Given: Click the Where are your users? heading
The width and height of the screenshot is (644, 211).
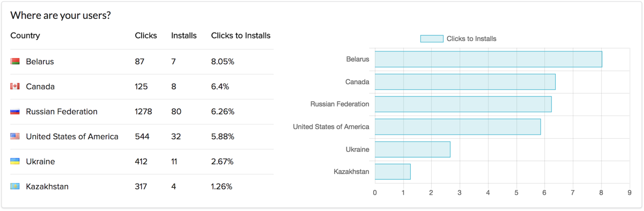Looking at the screenshot, I should pyautogui.click(x=61, y=15).
